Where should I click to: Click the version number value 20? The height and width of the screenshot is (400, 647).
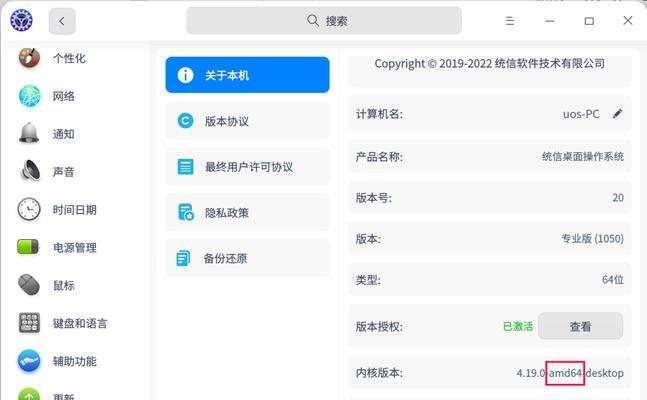click(618, 197)
